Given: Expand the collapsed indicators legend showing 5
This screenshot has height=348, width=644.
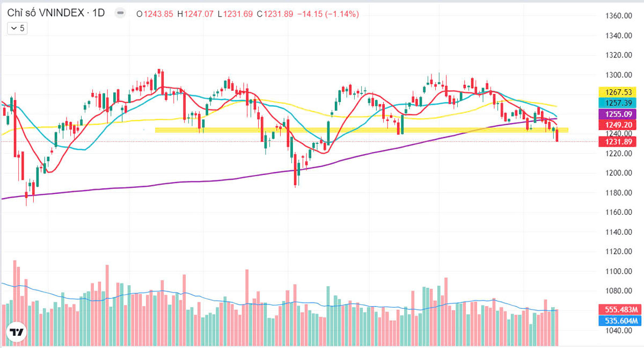Looking at the screenshot, I should coord(18,28).
